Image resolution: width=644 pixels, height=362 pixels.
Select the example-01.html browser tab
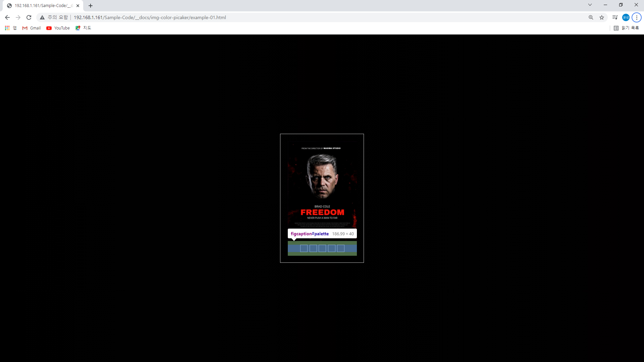(x=42, y=6)
